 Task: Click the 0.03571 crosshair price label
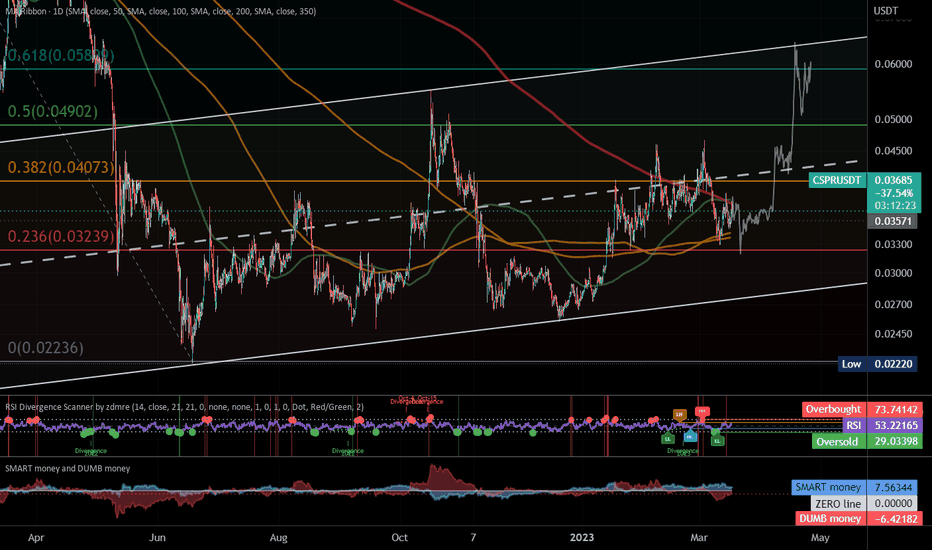click(892, 221)
